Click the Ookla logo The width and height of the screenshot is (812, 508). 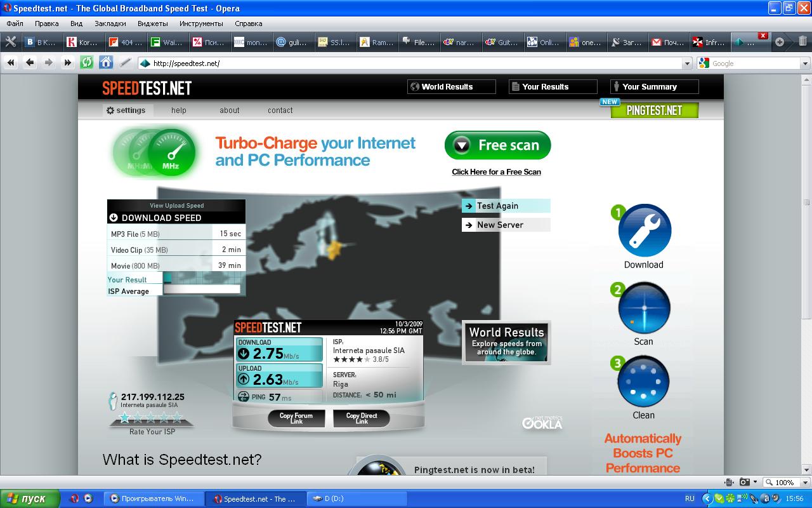[x=542, y=422]
